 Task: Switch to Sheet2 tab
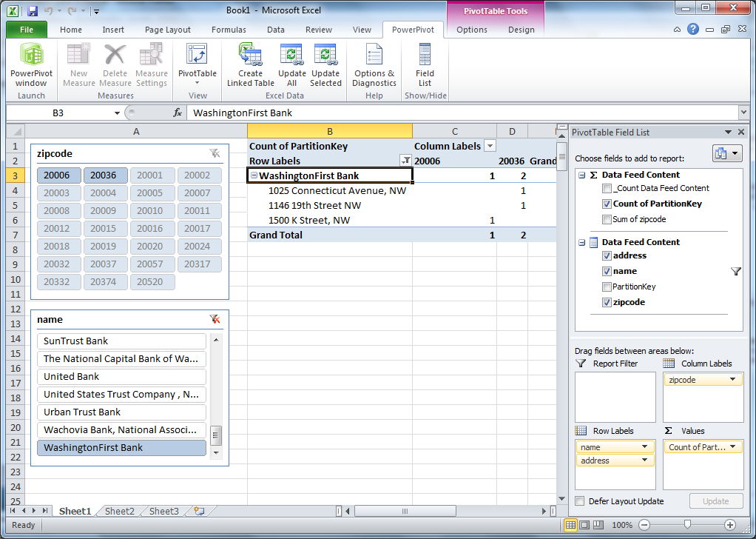[120, 511]
